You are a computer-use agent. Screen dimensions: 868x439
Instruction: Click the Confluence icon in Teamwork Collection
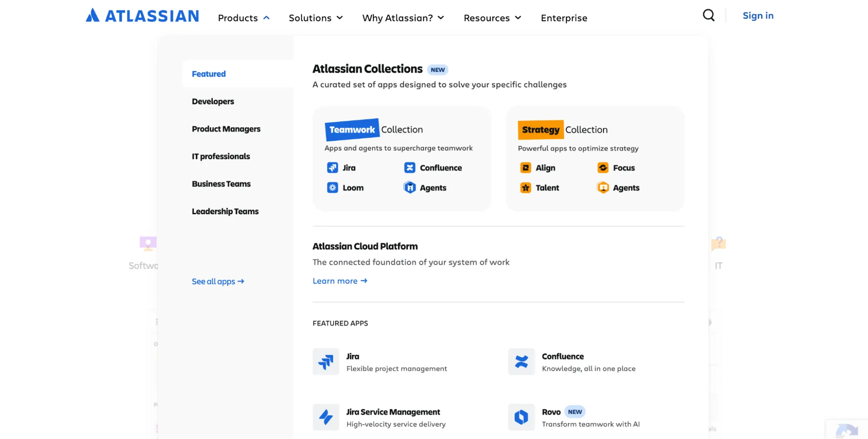point(409,168)
